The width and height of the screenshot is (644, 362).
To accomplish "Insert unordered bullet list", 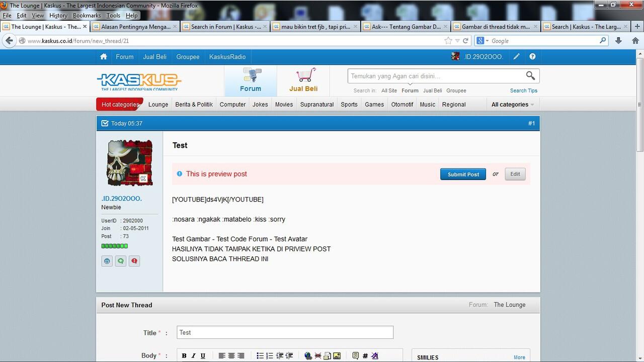I will click(260, 356).
